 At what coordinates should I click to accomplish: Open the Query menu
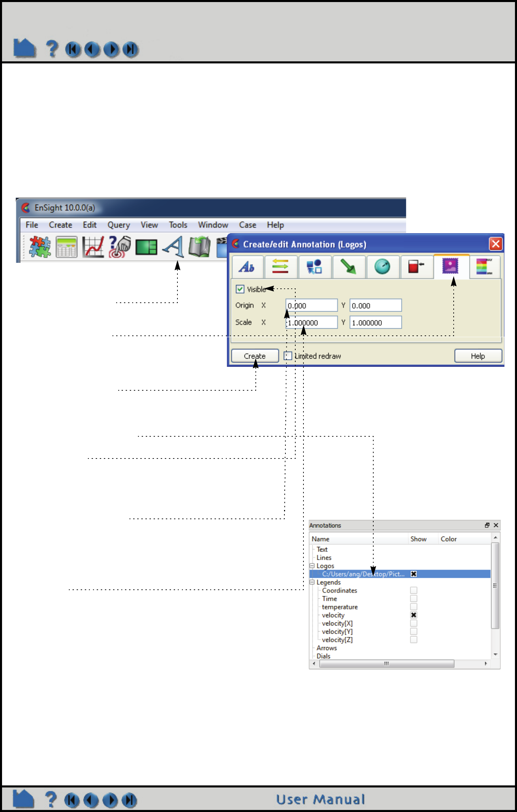click(x=119, y=225)
